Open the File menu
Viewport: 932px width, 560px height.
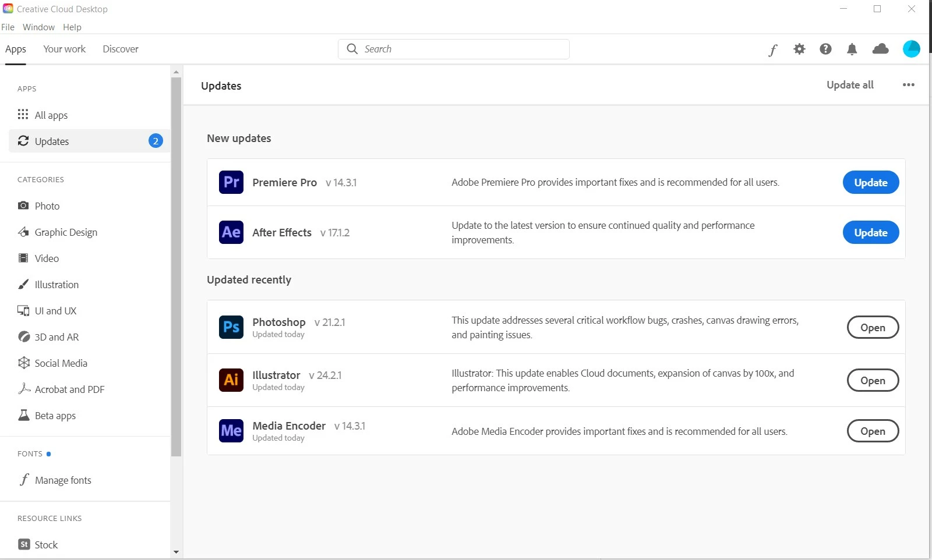(8, 27)
